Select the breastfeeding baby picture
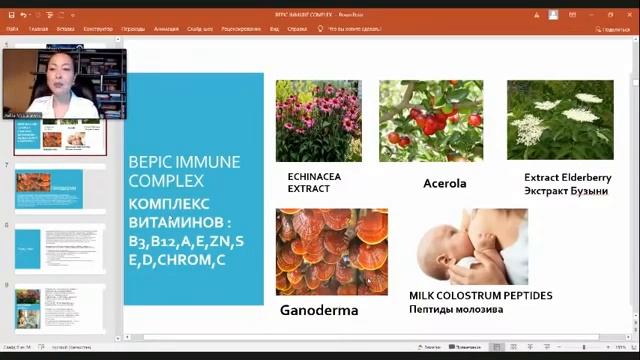 point(472,247)
